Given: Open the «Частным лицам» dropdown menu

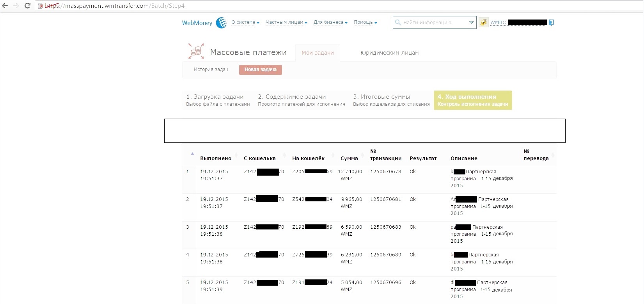Looking at the screenshot, I should [x=286, y=23].
